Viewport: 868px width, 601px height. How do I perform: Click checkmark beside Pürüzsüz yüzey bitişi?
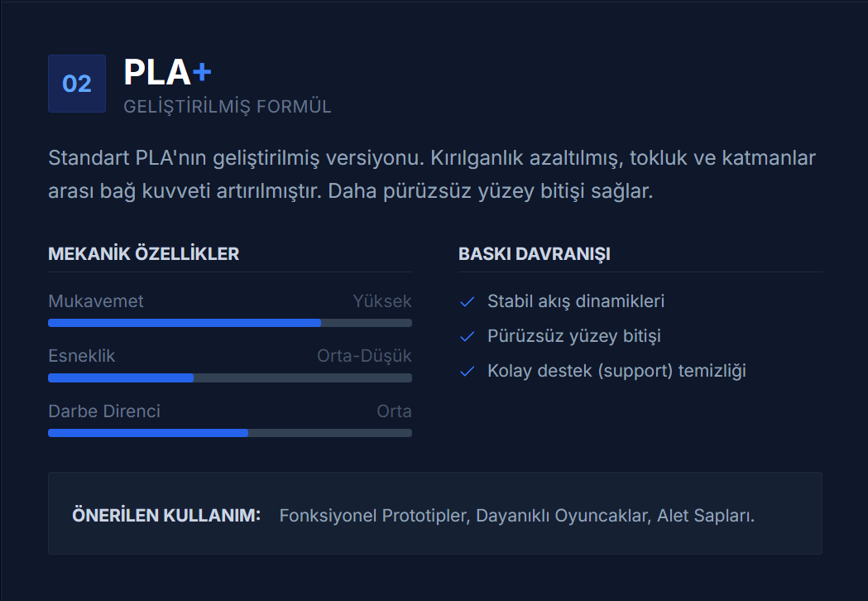(x=467, y=337)
